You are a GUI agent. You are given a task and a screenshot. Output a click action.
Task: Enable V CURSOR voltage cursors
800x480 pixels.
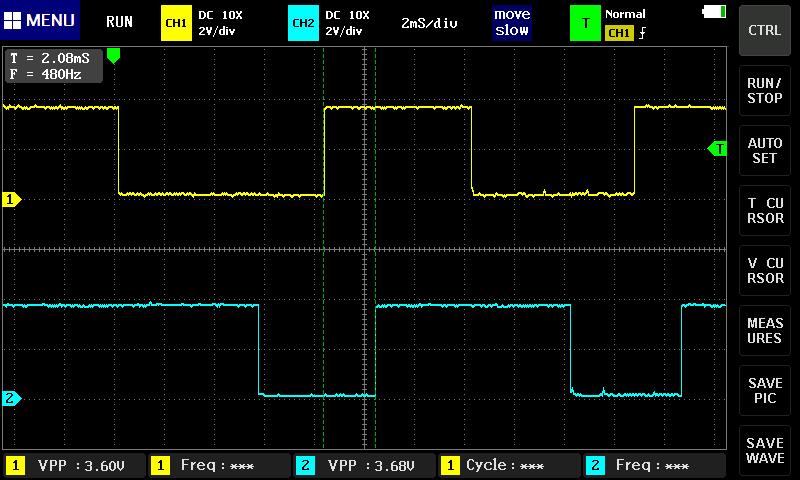tap(764, 270)
